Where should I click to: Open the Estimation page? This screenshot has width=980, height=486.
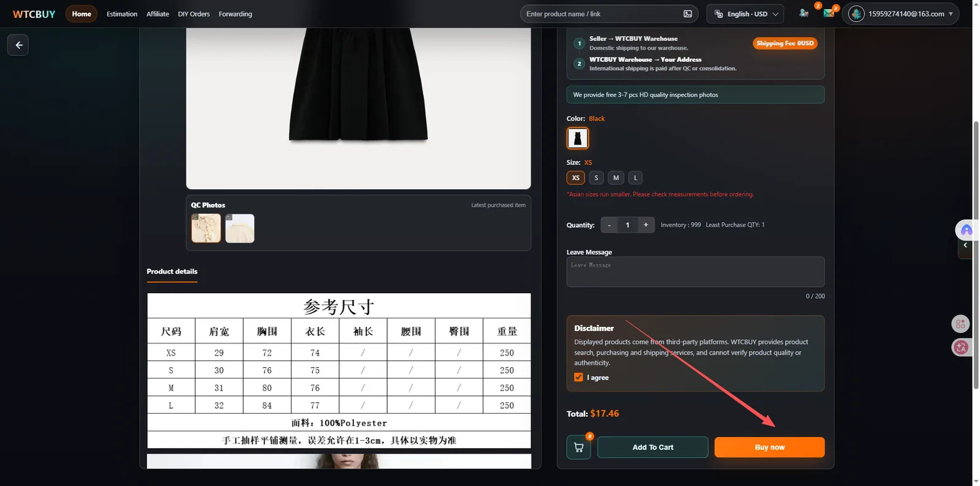(x=122, y=14)
